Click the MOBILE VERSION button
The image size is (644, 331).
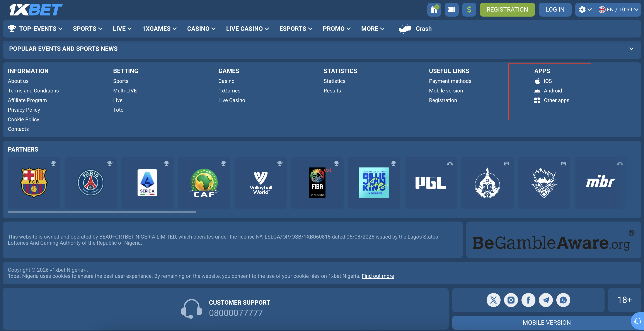click(x=547, y=322)
